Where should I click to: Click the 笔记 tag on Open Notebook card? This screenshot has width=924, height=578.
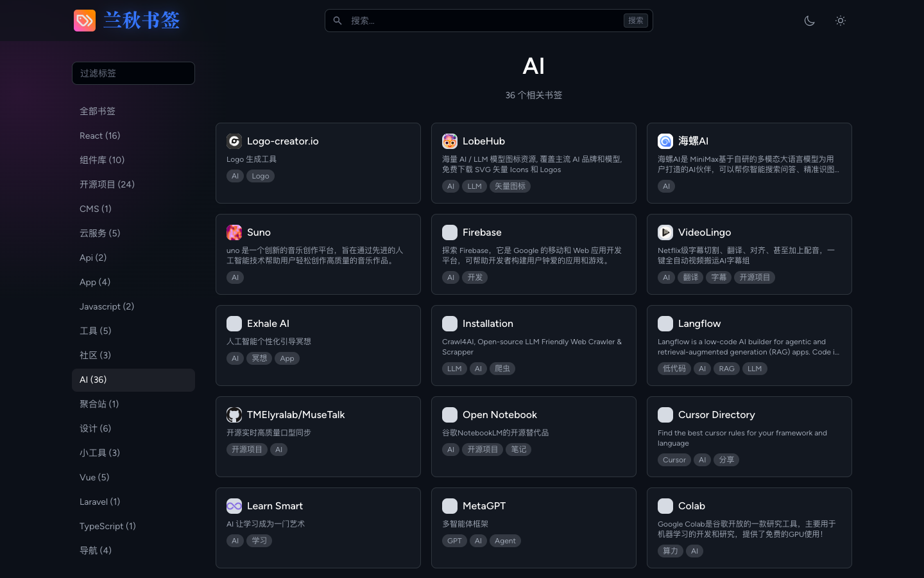point(518,450)
